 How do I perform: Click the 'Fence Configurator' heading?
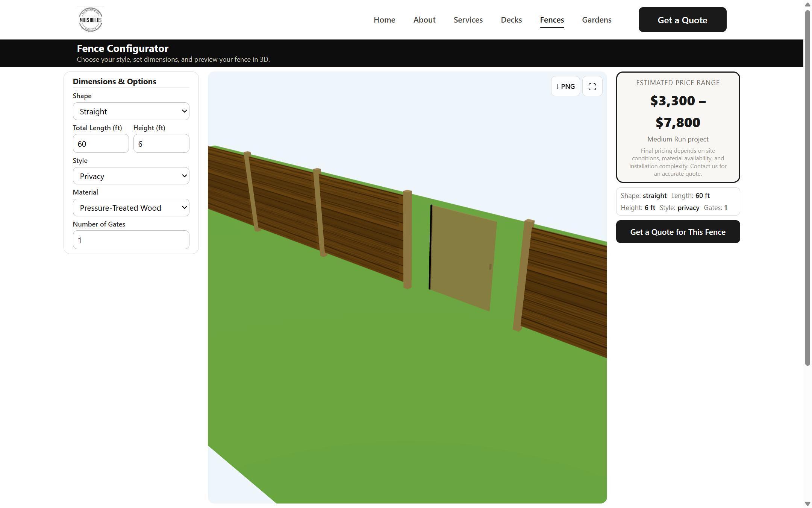[123, 49]
